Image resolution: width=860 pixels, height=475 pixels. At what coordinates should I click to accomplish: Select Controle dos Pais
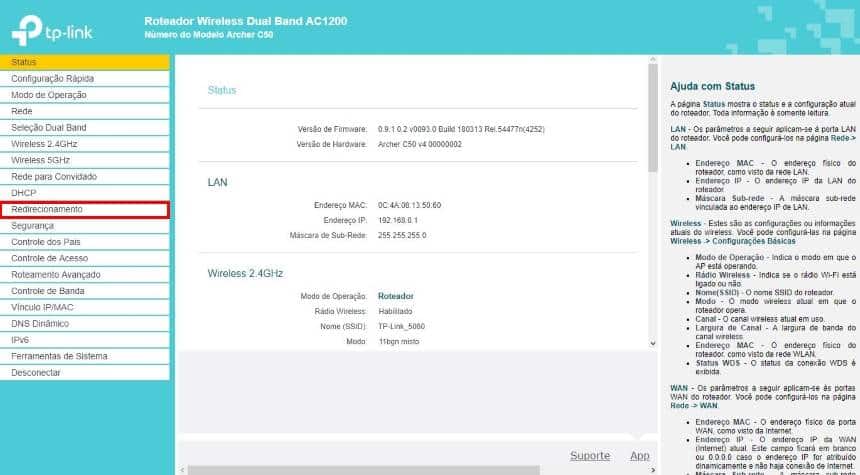click(x=84, y=242)
